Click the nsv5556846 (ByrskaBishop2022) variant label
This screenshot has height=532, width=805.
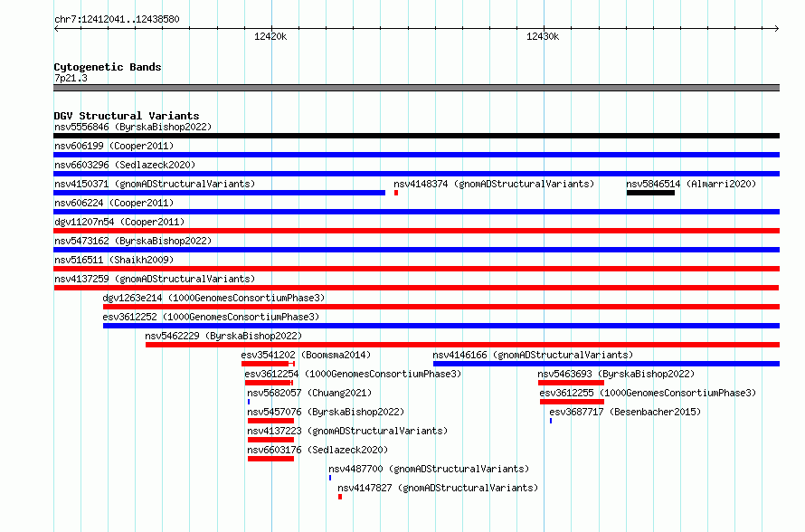[133, 127]
